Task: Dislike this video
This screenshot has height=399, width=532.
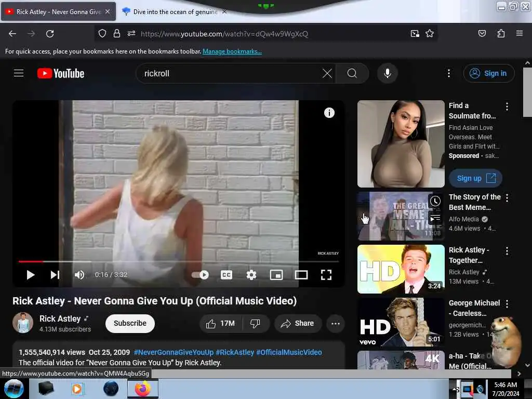Action: click(255, 323)
